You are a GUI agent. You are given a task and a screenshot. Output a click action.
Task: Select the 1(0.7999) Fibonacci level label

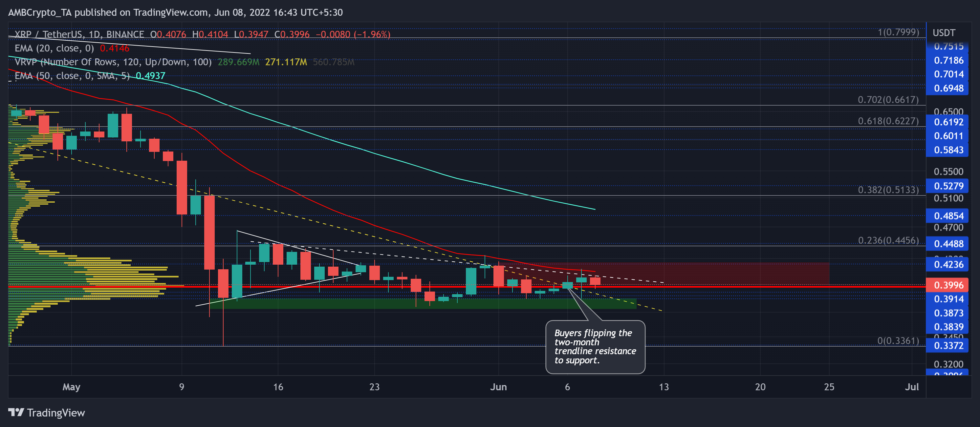coord(898,32)
